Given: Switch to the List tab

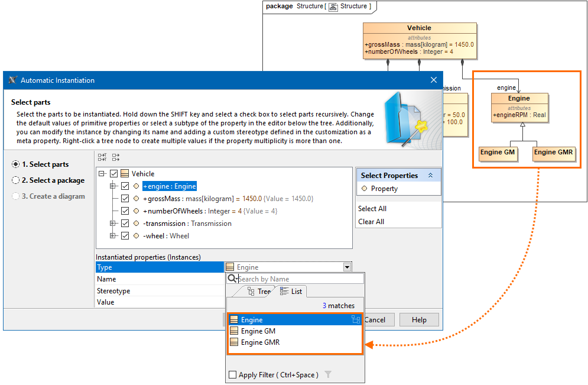Looking at the screenshot, I should (291, 291).
